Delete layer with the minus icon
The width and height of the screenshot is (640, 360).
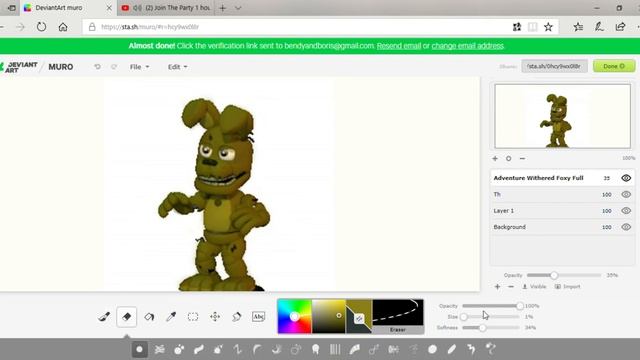(511, 287)
